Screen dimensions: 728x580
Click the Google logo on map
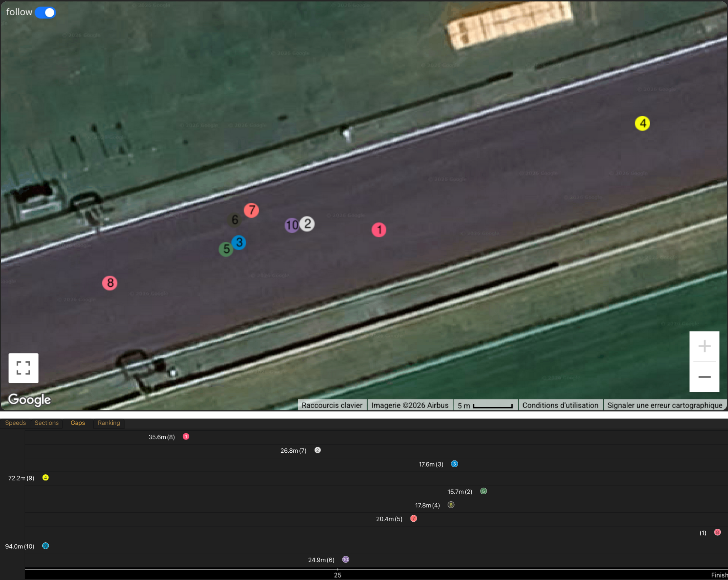pyautogui.click(x=30, y=400)
